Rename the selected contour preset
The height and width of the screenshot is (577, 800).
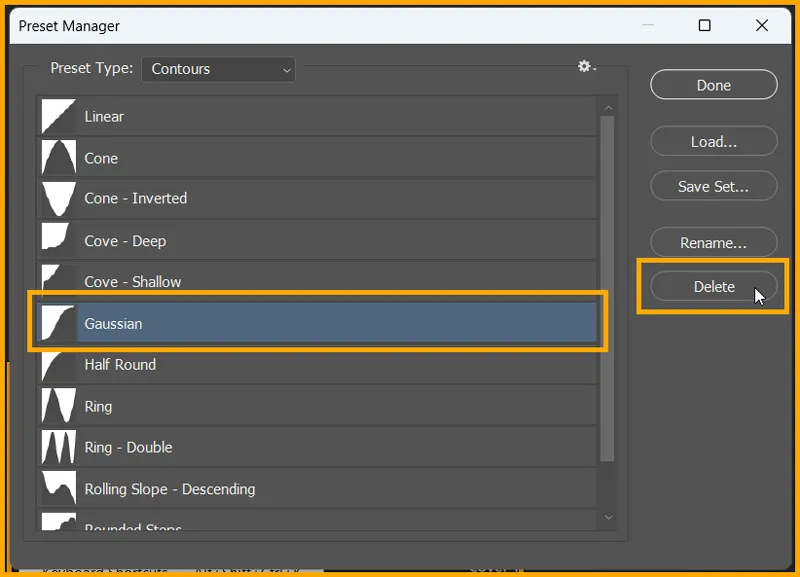(x=713, y=242)
